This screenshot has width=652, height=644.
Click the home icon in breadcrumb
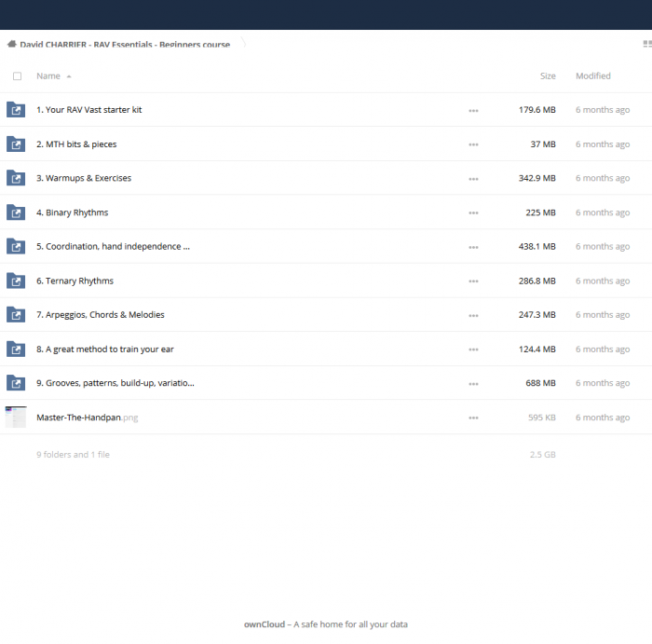pos(11,44)
